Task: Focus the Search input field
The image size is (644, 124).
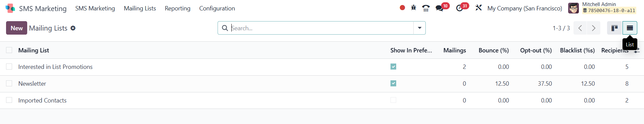Action: [x=322, y=28]
